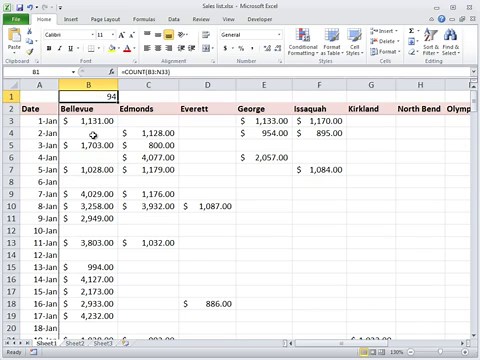
Task: Click the Orientation icon
Action: (x=181, y=35)
